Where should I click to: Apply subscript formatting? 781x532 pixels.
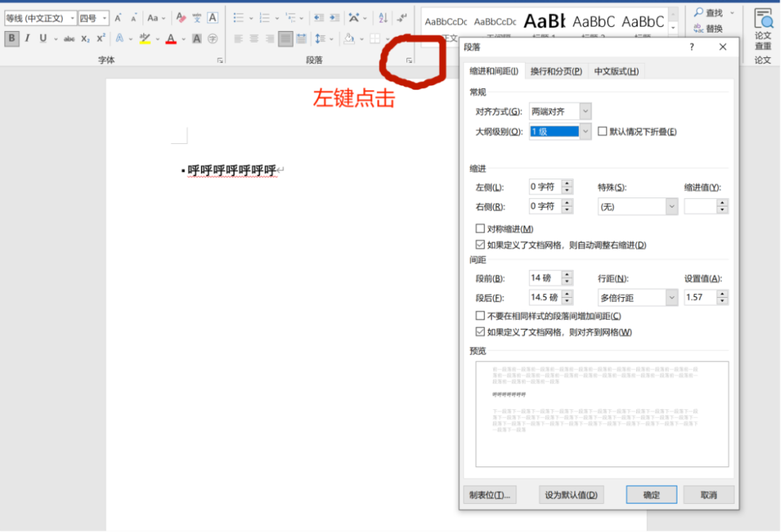tap(85, 38)
